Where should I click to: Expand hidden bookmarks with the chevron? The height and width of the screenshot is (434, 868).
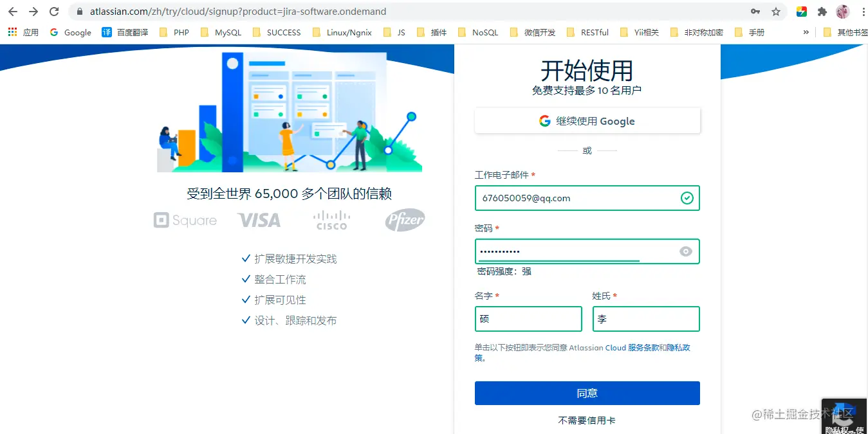(x=806, y=32)
